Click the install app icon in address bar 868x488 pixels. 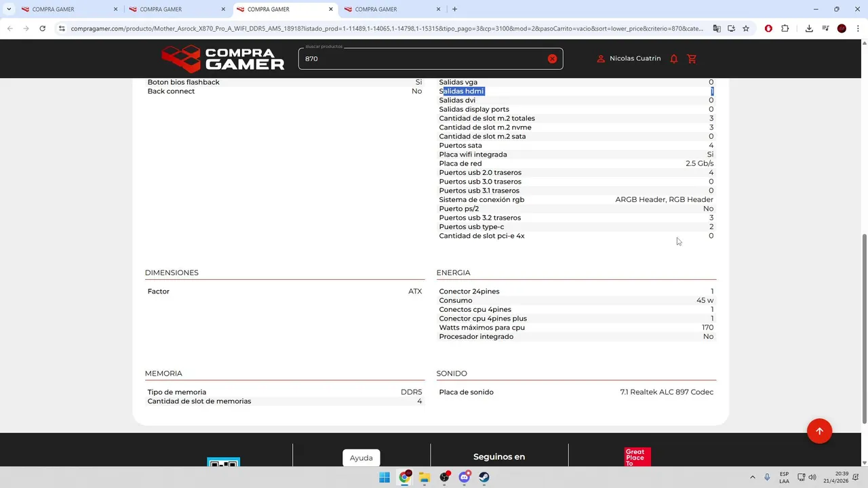click(731, 28)
